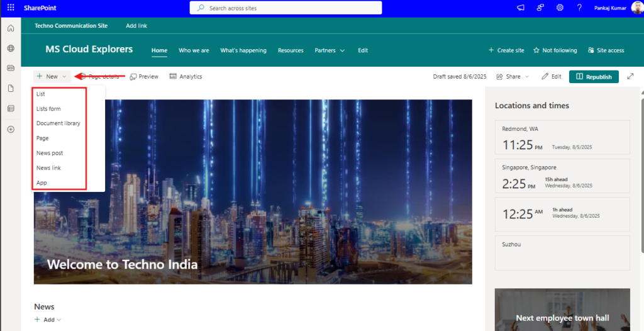
Task: Click the Preview toolbar button
Action: [144, 77]
